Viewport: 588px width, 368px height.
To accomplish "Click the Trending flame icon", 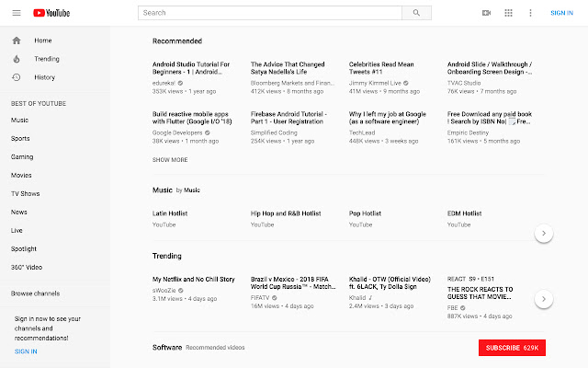I will coord(17,59).
